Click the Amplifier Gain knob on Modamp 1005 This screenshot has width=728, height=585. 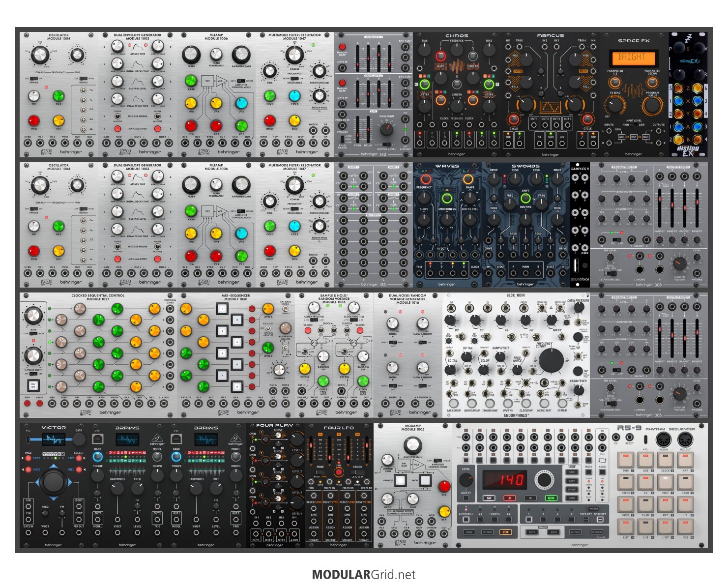pyautogui.click(x=413, y=445)
